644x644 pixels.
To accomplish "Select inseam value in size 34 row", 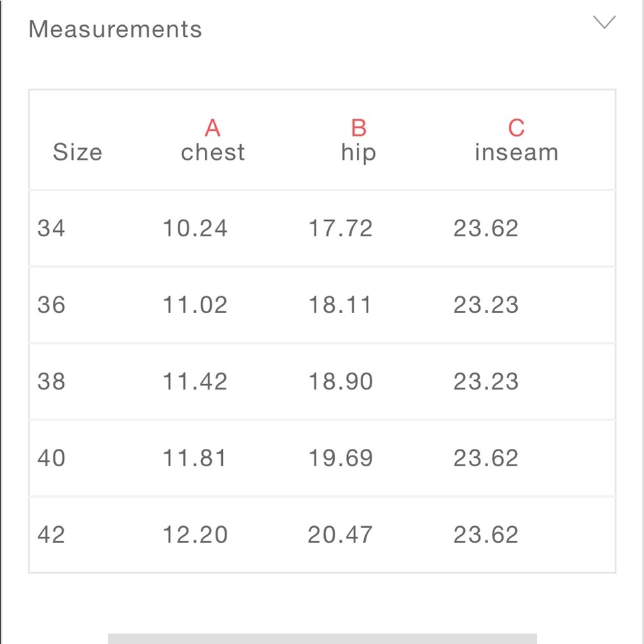I will (486, 229).
